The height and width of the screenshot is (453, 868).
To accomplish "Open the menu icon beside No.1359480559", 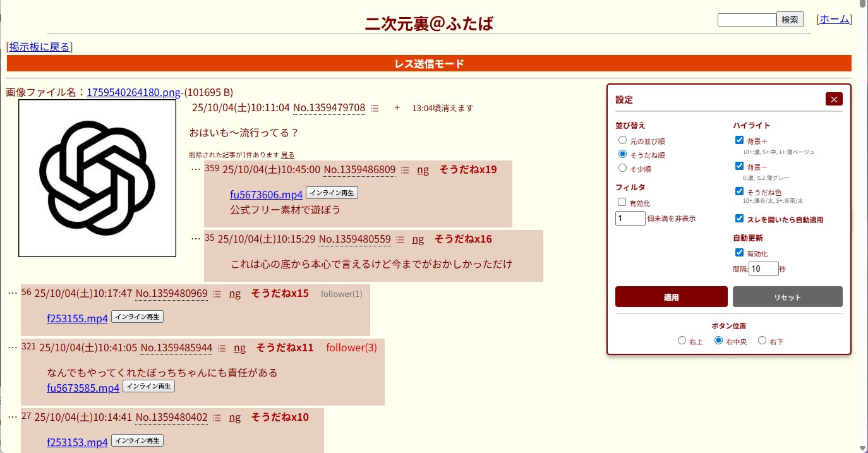I will coord(400,239).
